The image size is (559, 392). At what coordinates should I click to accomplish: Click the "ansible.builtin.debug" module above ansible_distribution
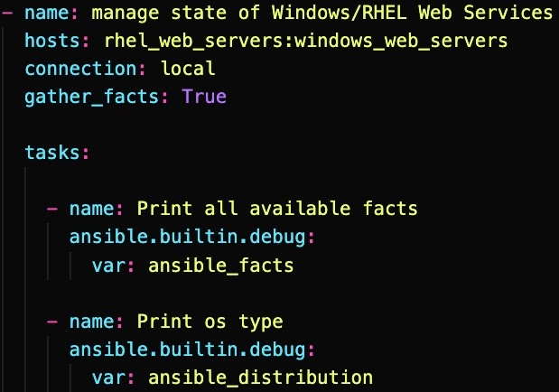coord(186,350)
